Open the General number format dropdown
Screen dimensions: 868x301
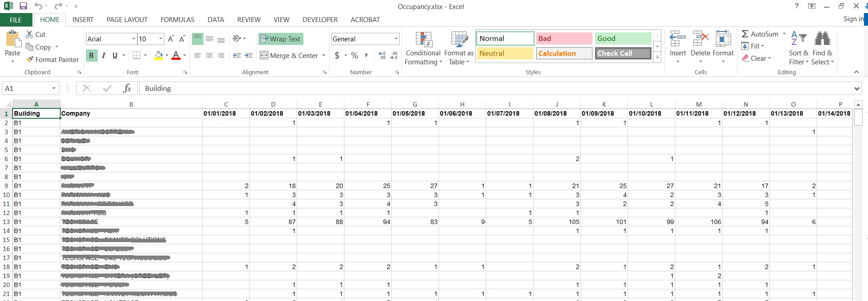396,39
